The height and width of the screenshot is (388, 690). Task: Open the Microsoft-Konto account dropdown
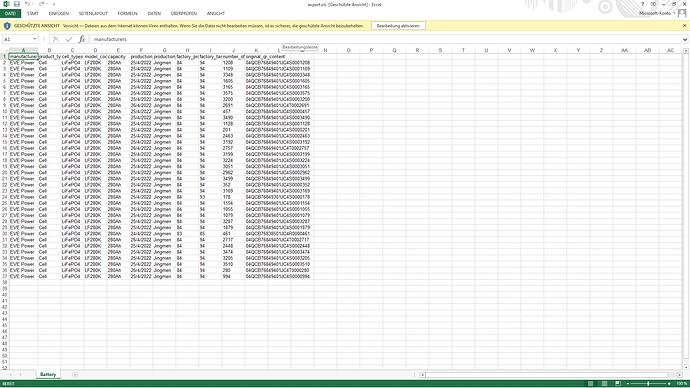[x=657, y=13]
